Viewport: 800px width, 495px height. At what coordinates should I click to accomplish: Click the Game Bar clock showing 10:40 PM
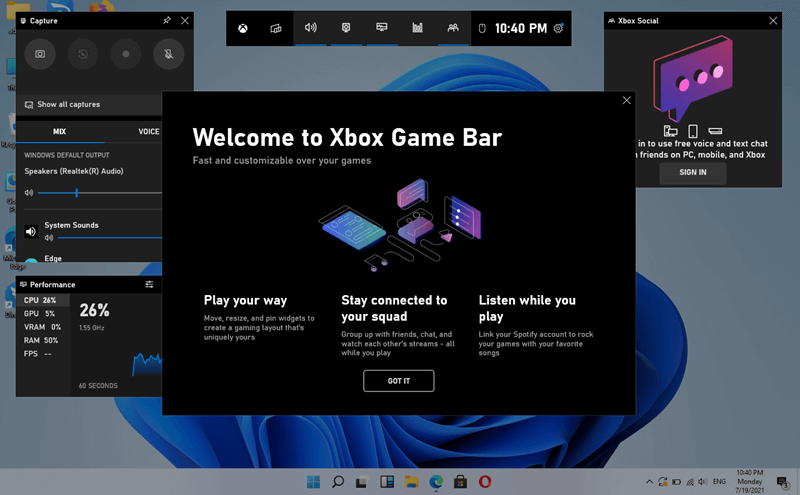tap(520, 28)
